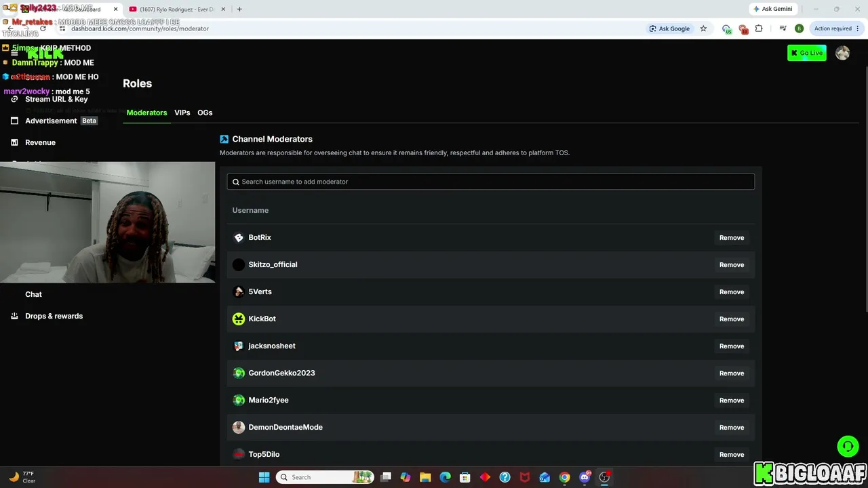868x488 pixels.
Task: Open the Advertisement sidebar item
Action: pos(51,121)
